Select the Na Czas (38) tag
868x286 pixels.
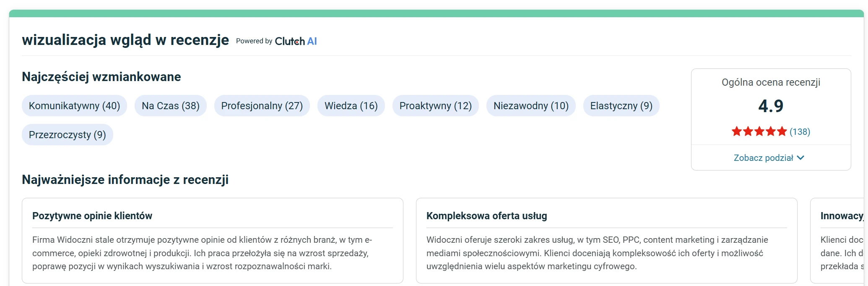[171, 106]
